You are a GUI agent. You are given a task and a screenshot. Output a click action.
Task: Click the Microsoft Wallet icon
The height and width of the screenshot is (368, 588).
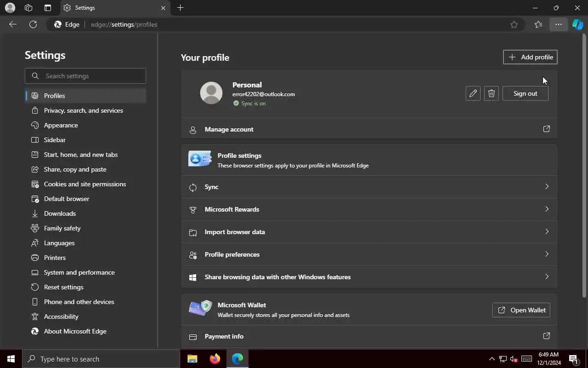coord(200,309)
